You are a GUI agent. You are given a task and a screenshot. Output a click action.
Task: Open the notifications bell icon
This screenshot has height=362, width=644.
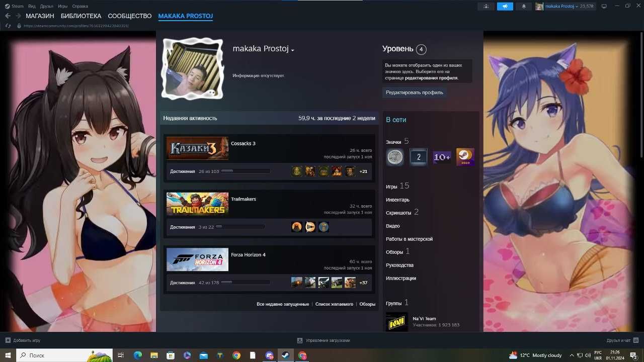524,7
